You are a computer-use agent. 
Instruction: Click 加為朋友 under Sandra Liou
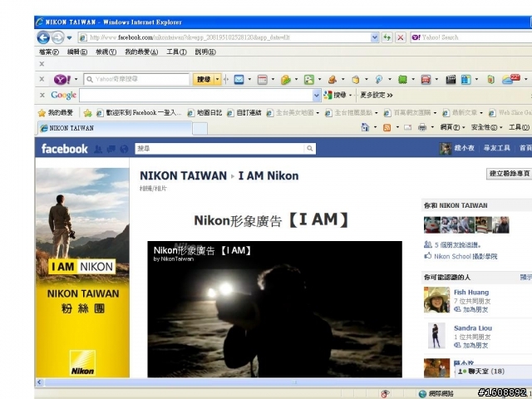(x=475, y=346)
